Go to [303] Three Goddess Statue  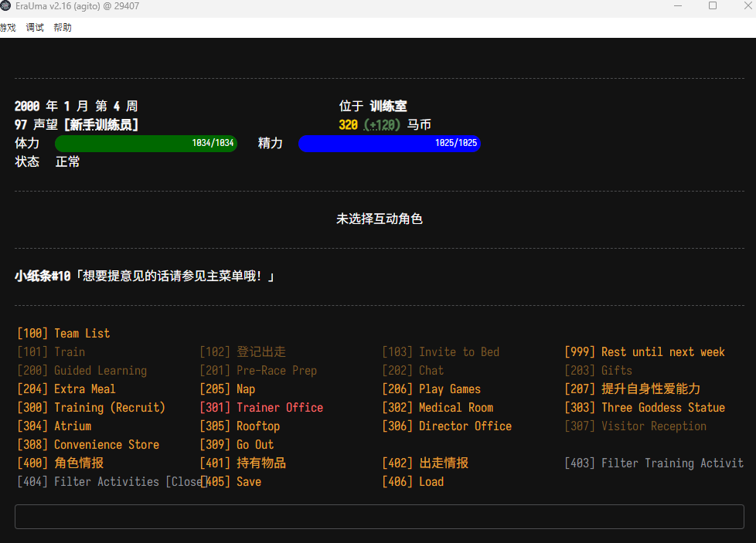click(645, 408)
